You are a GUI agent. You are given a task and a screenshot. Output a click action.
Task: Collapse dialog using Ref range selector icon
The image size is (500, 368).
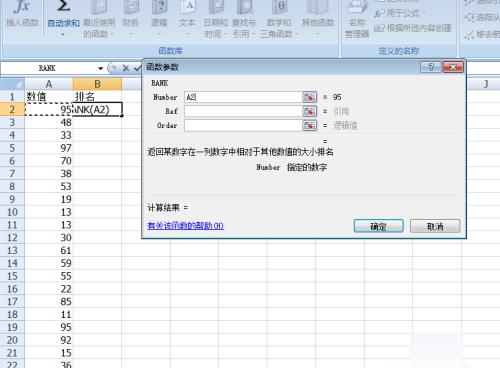pyautogui.click(x=310, y=111)
